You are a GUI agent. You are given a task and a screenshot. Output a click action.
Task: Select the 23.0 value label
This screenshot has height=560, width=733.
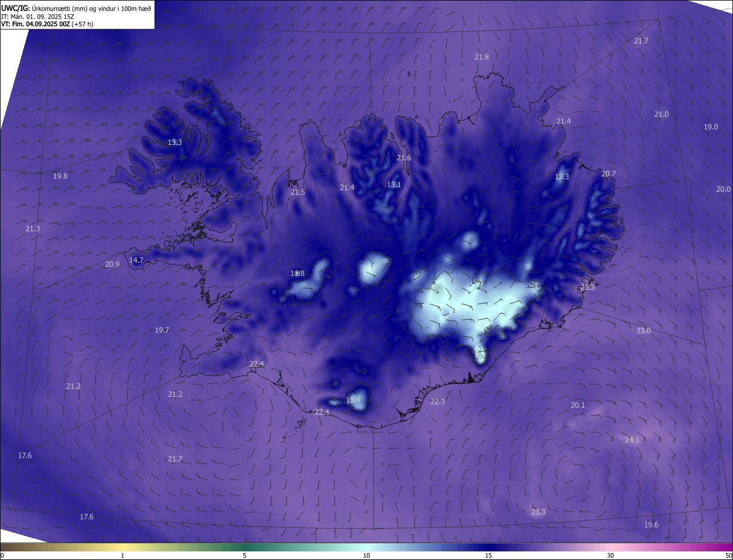(644, 330)
